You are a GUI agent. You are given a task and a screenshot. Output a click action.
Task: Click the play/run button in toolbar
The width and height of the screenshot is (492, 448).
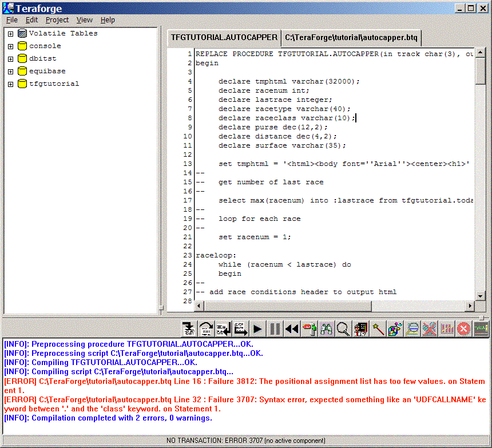coord(258,329)
